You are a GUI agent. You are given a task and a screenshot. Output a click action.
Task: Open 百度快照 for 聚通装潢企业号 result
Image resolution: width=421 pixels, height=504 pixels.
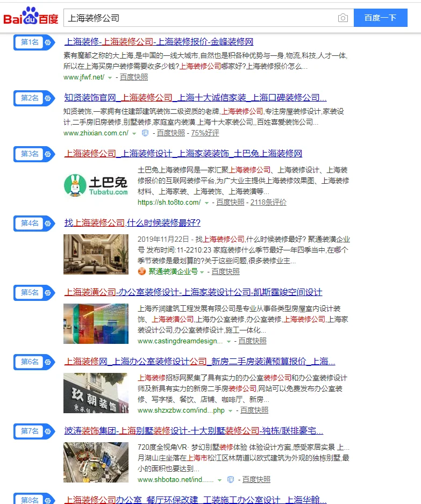click(x=225, y=271)
